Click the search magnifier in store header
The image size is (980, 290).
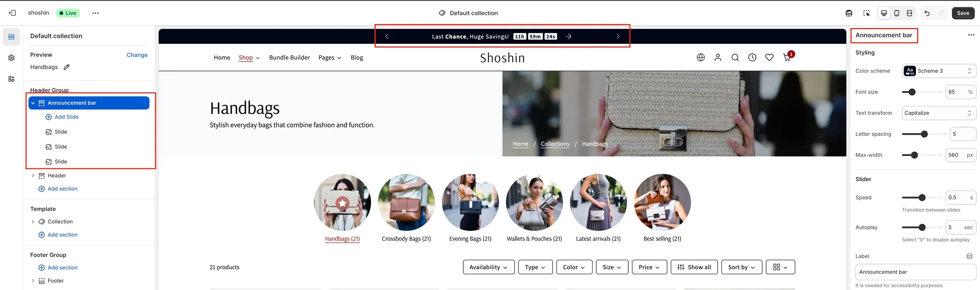click(735, 57)
